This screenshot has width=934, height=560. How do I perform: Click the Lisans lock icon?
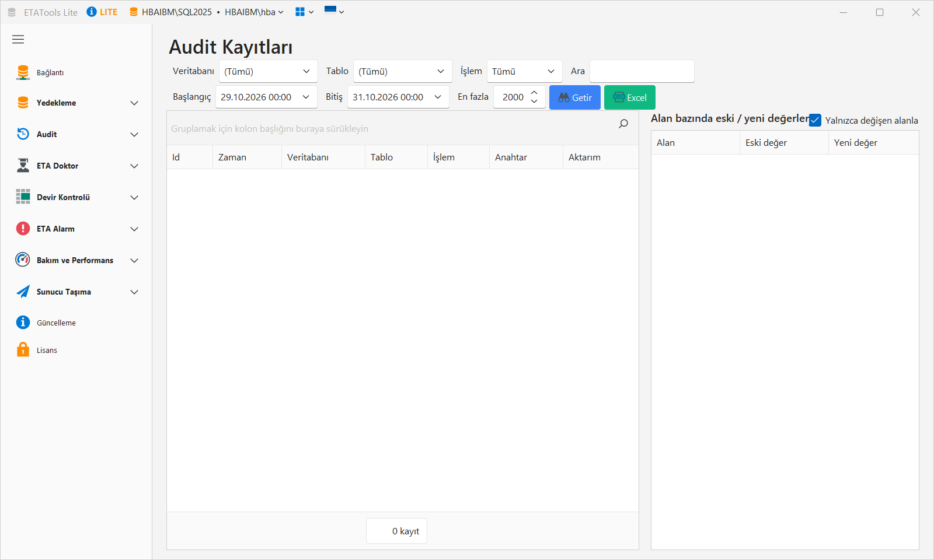pyautogui.click(x=23, y=349)
